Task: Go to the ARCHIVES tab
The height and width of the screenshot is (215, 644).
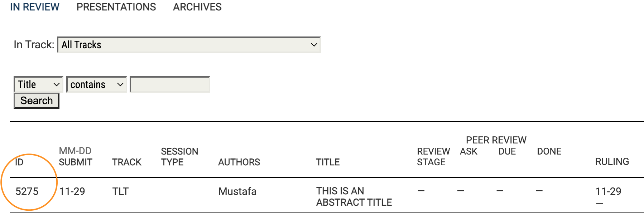Action: click(x=197, y=7)
